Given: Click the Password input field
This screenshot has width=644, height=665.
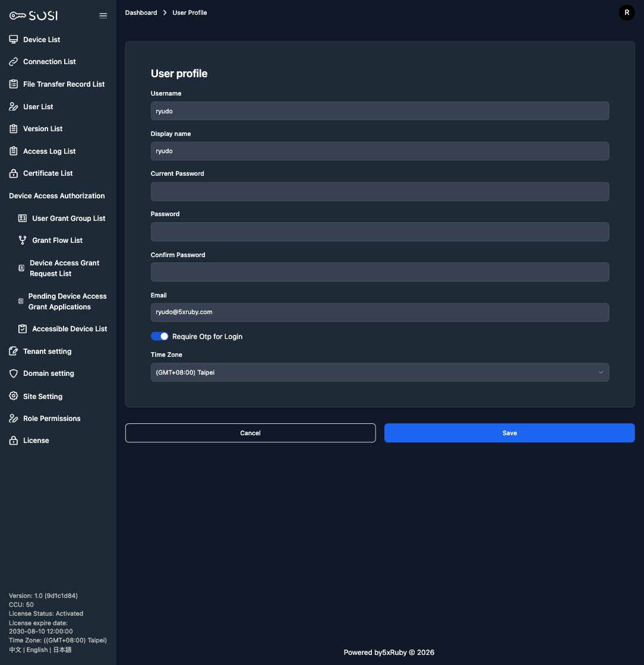Looking at the screenshot, I should click(380, 232).
